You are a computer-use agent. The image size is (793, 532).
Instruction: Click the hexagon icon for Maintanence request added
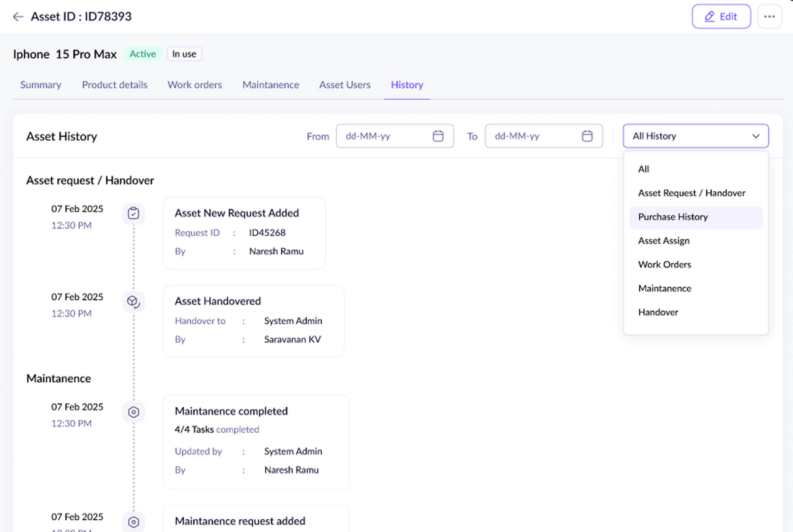coord(134,522)
